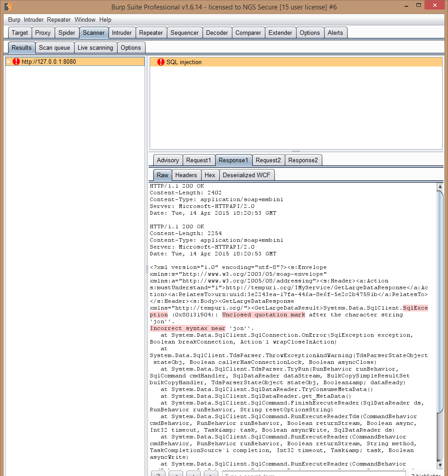The width and height of the screenshot is (448, 476).
Task: View the Response2 tab
Action: coord(303,160)
